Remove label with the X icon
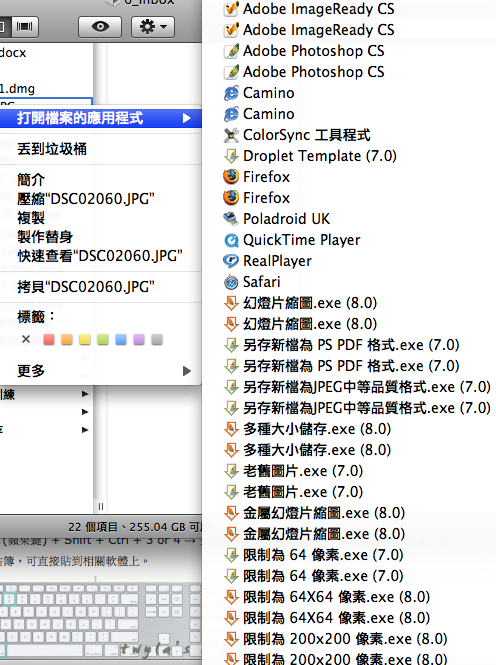Image resolution: width=496 pixels, height=665 pixels. [26, 339]
